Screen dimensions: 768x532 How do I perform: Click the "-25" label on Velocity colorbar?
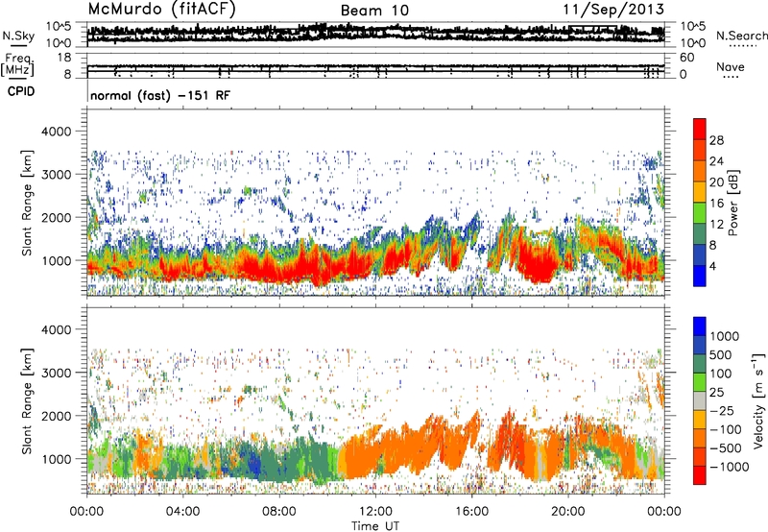pyautogui.click(x=721, y=411)
